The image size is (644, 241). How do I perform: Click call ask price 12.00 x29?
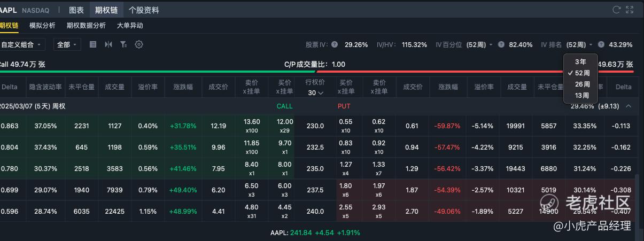click(x=285, y=126)
